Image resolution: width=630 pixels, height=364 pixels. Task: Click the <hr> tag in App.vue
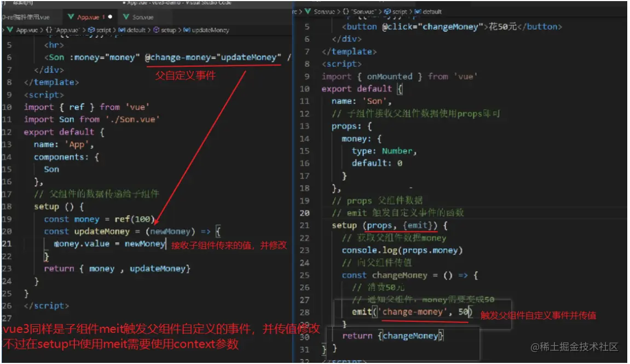[54, 45]
